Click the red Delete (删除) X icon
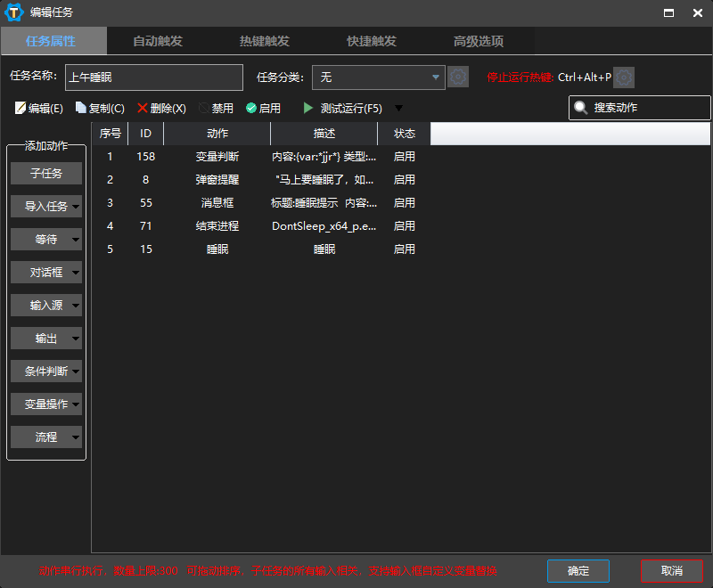The width and height of the screenshot is (713, 588). (x=143, y=108)
